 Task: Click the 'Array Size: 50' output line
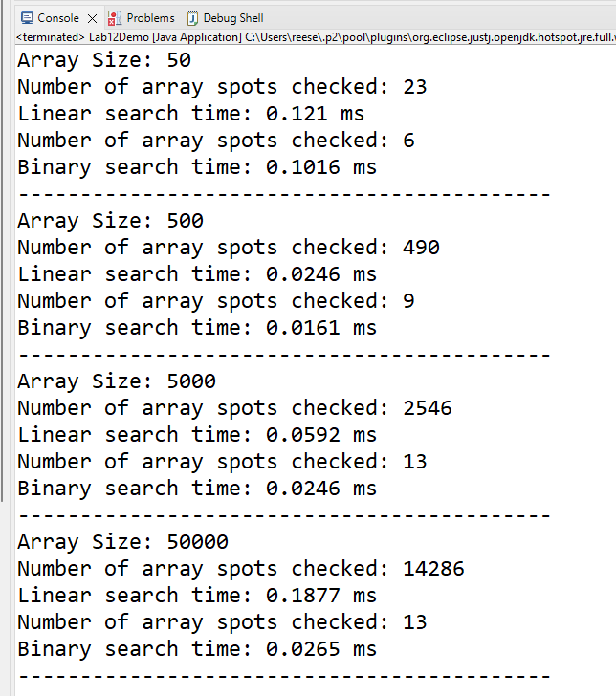pos(104,60)
